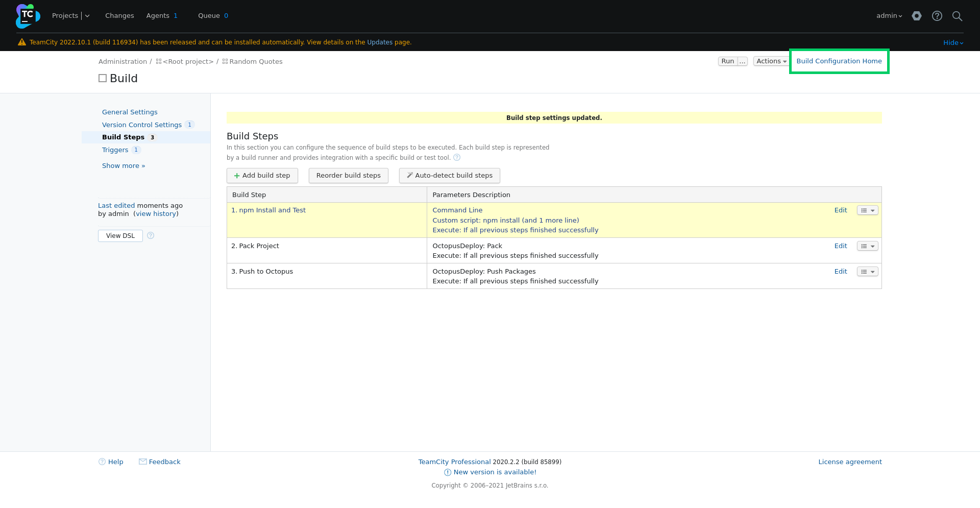This screenshot has height=508, width=980.
Task: Click Random Quotes breadcrumb link
Action: tap(256, 62)
